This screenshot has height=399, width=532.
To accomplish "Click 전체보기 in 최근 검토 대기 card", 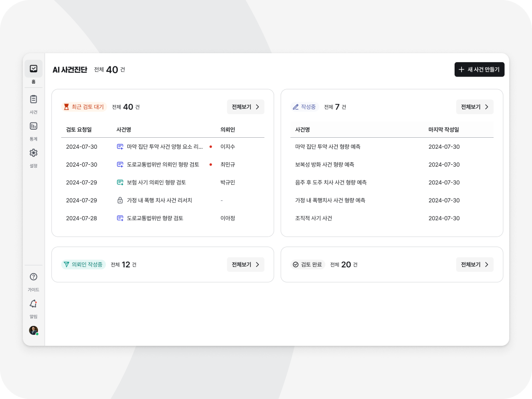I will click(246, 107).
